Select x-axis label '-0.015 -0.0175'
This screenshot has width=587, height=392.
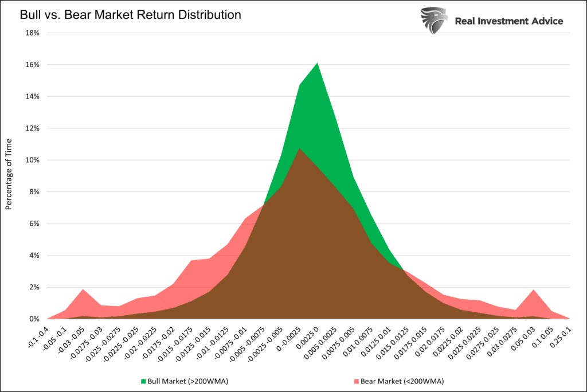click(177, 344)
